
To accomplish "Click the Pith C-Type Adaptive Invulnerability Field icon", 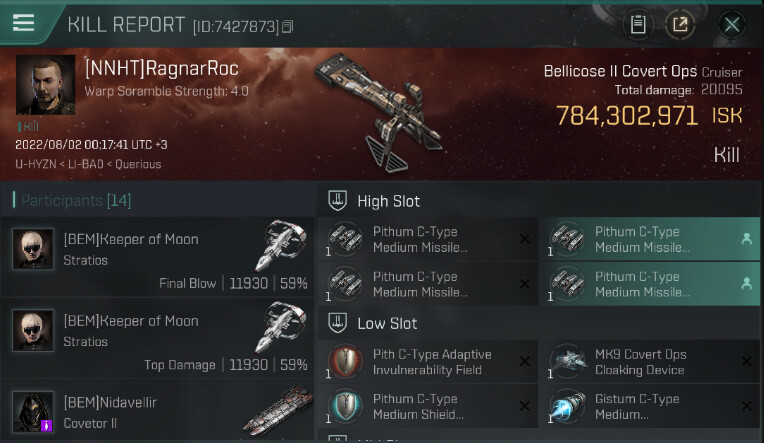I will click(x=345, y=362).
